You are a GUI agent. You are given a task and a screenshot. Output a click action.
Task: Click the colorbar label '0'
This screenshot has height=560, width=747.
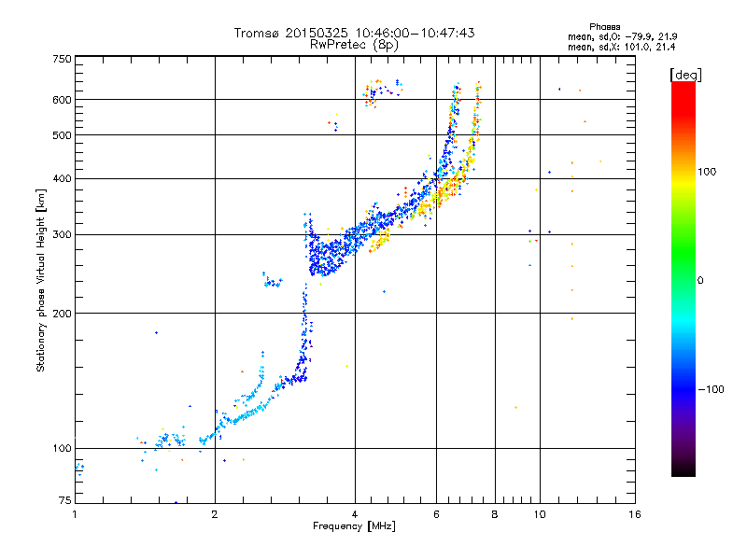[x=700, y=281]
